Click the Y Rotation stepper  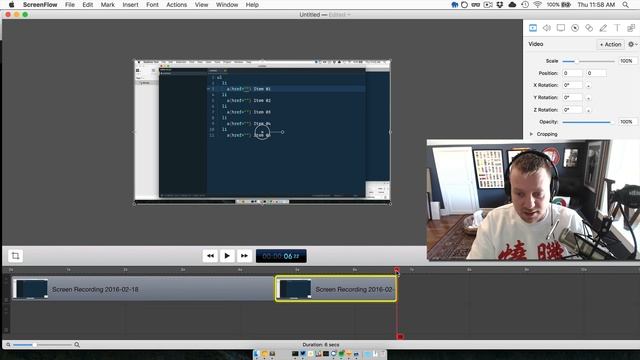(588, 98)
